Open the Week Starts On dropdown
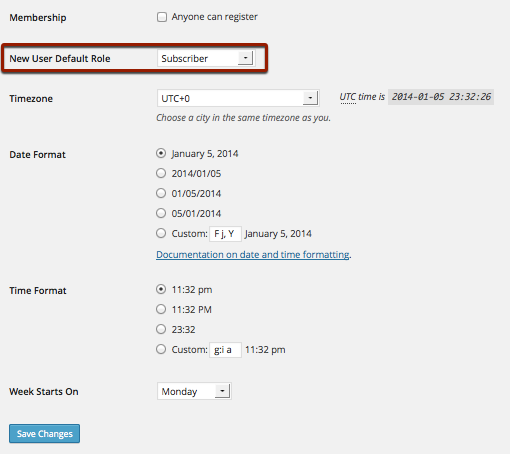 pos(194,391)
